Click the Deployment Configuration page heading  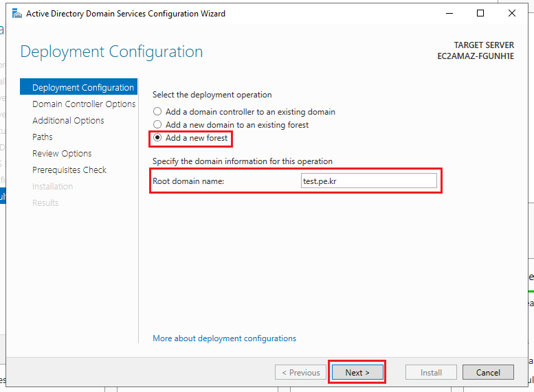pos(112,51)
